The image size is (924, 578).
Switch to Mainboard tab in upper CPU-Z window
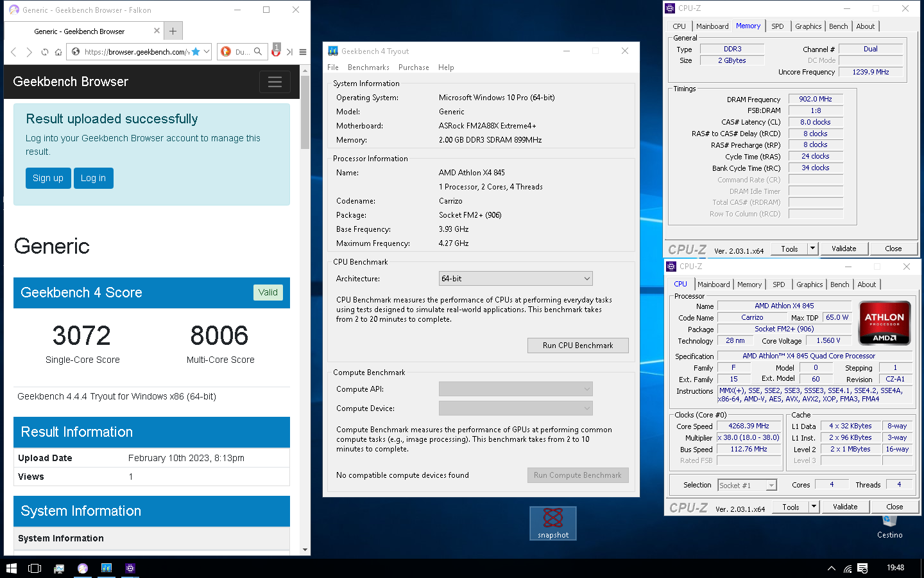click(x=712, y=26)
